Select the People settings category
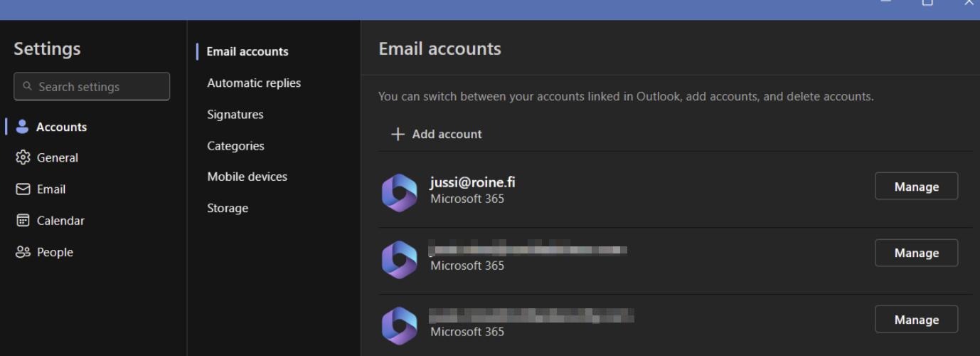 [x=44, y=251]
